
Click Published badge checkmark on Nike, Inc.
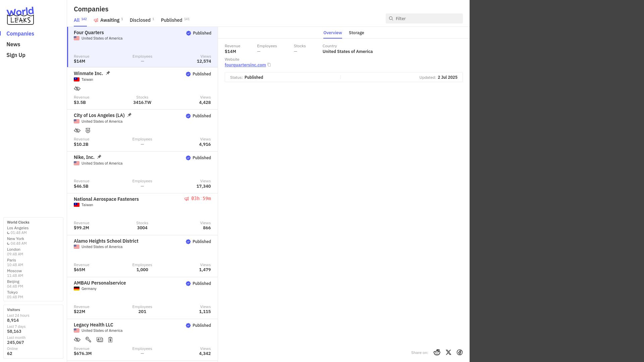tap(188, 158)
